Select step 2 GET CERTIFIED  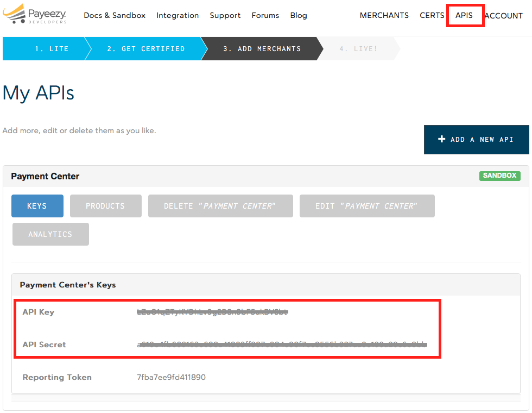pyautogui.click(x=146, y=48)
